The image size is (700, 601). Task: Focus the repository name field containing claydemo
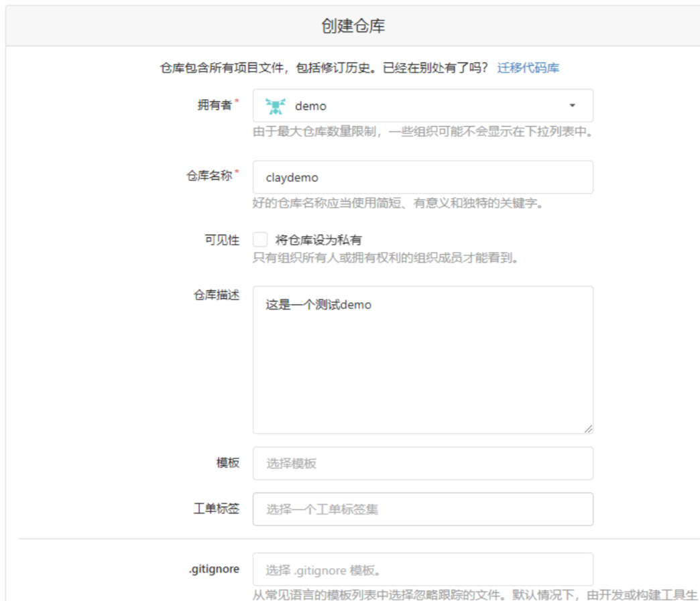click(x=422, y=178)
